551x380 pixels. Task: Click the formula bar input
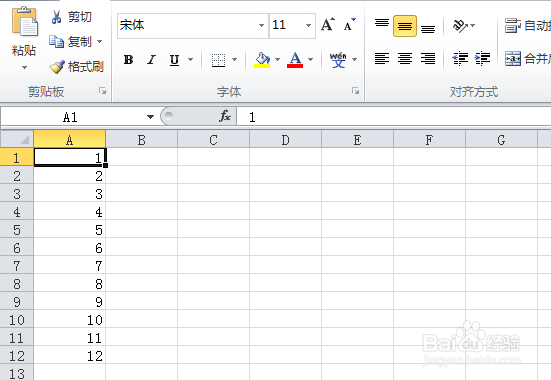click(394, 117)
